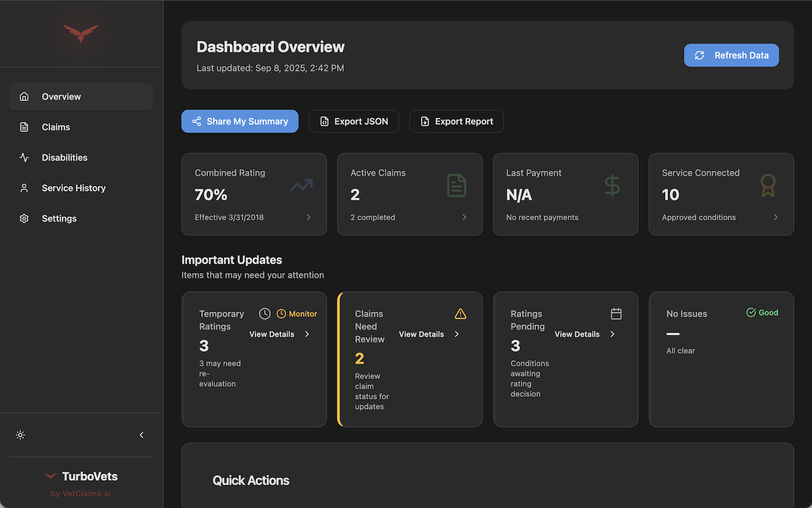
Task: Expand Service Connected card chevron
Action: pos(775,217)
